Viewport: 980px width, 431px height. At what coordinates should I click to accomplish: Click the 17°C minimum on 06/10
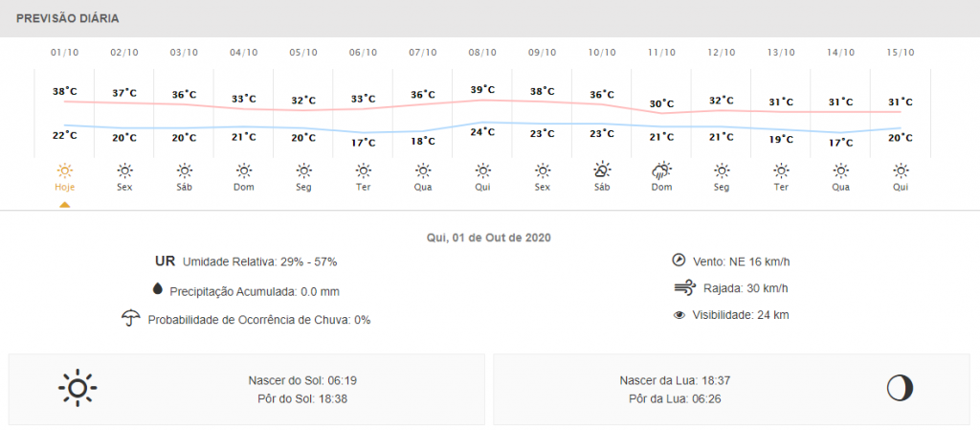tap(363, 142)
